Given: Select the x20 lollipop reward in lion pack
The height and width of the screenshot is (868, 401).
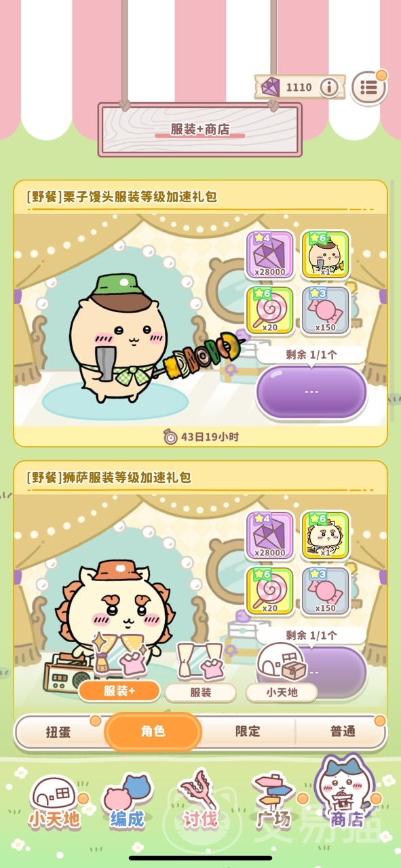Looking at the screenshot, I should click(x=269, y=591).
